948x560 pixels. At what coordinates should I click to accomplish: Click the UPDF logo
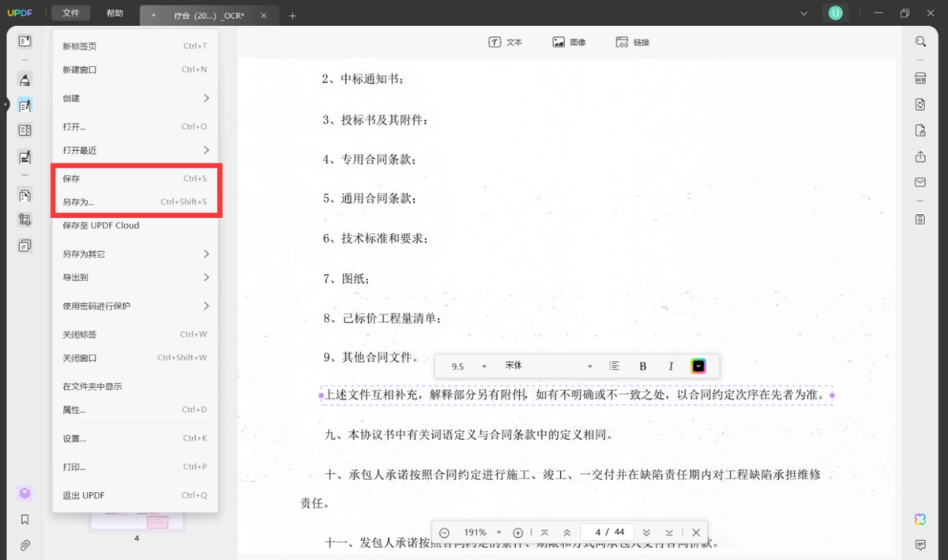20,13
